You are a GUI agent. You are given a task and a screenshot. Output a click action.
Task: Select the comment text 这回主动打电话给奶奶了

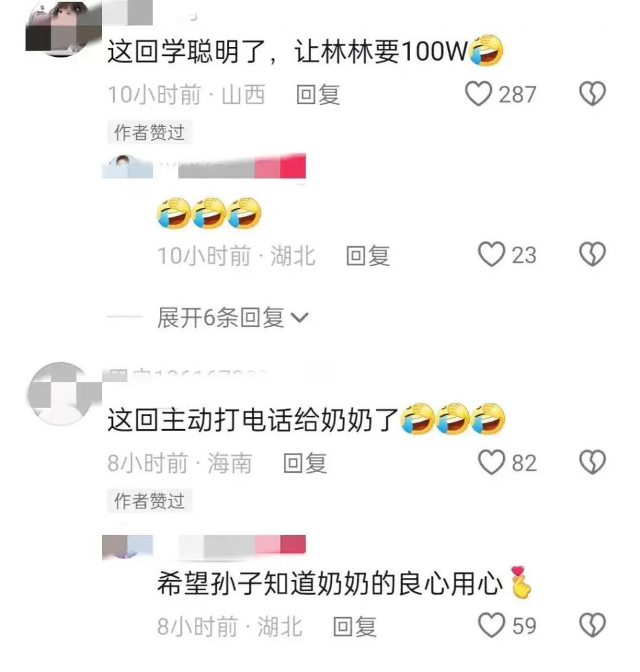[x=252, y=420]
